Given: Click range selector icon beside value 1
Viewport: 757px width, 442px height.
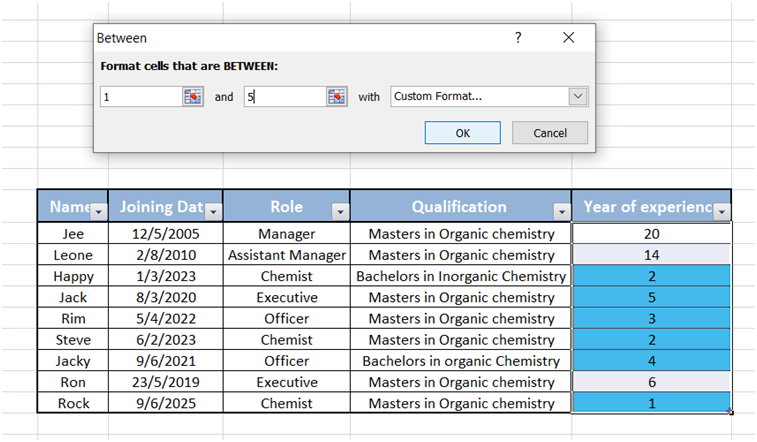Looking at the screenshot, I should [193, 97].
